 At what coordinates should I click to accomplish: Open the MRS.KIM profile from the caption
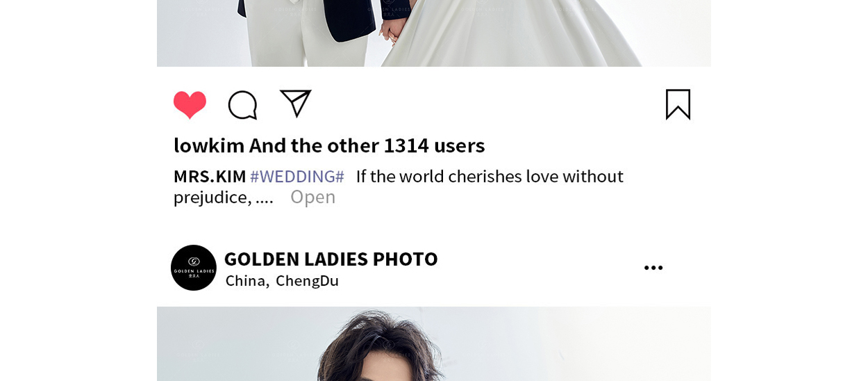coord(210,177)
